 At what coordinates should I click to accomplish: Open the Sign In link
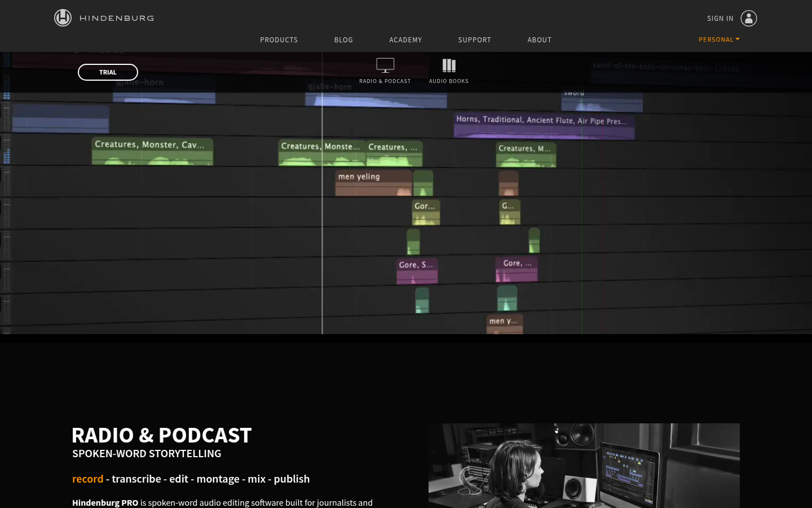coord(720,19)
